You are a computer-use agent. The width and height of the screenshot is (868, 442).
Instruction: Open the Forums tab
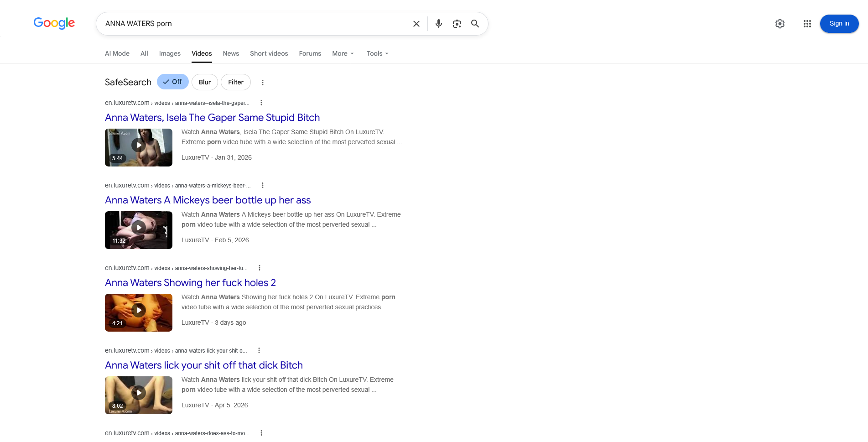tap(310, 53)
